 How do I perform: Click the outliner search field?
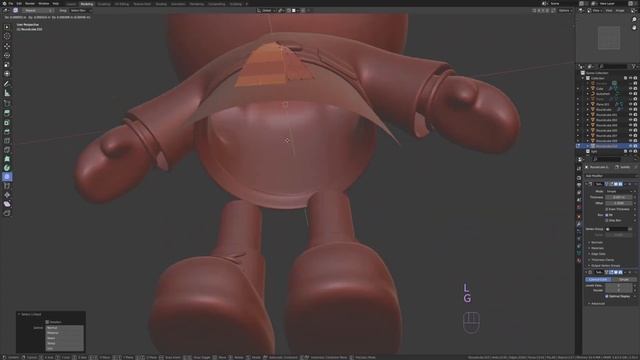coord(613,66)
